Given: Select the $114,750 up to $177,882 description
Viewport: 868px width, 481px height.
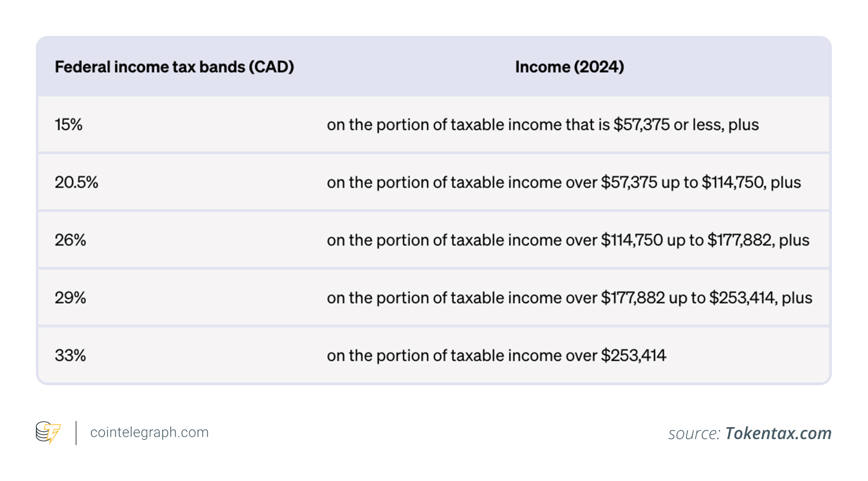Looking at the screenshot, I should tap(568, 240).
